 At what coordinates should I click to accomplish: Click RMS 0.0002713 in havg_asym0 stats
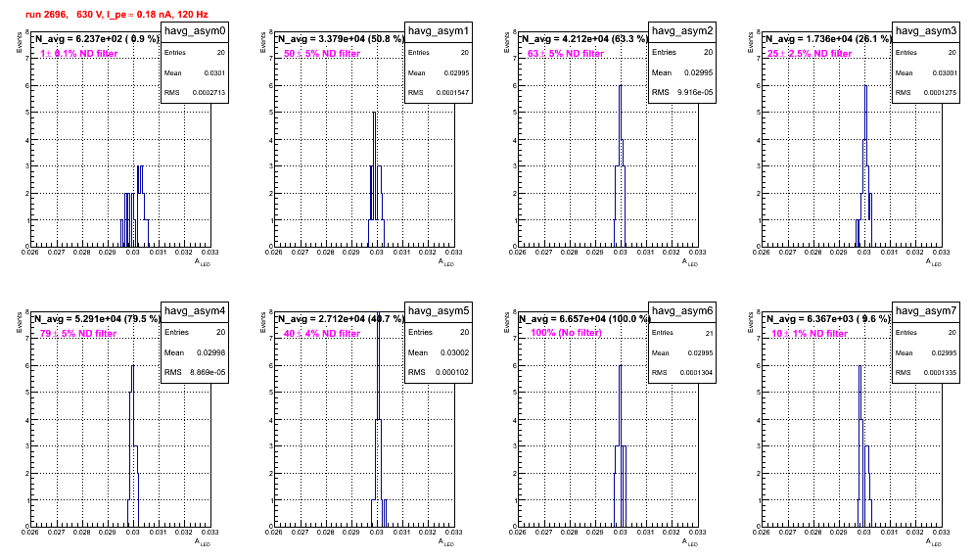[195, 92]
